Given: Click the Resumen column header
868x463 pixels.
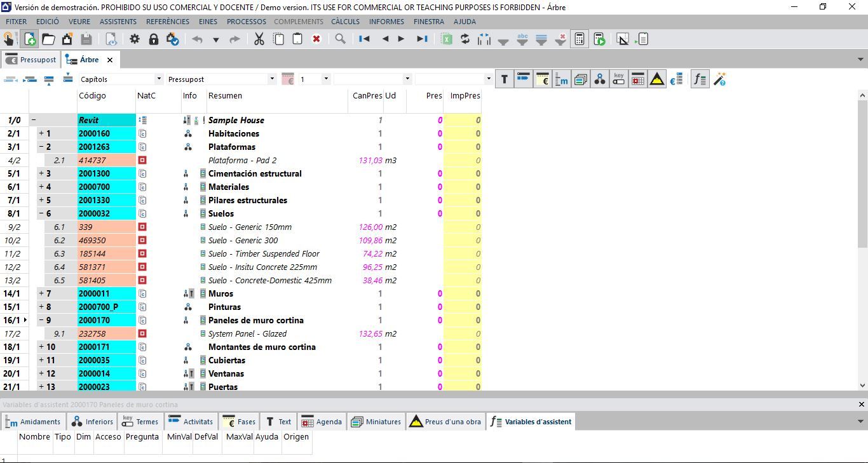Looking at the screenshot, I should click(225, 96).
